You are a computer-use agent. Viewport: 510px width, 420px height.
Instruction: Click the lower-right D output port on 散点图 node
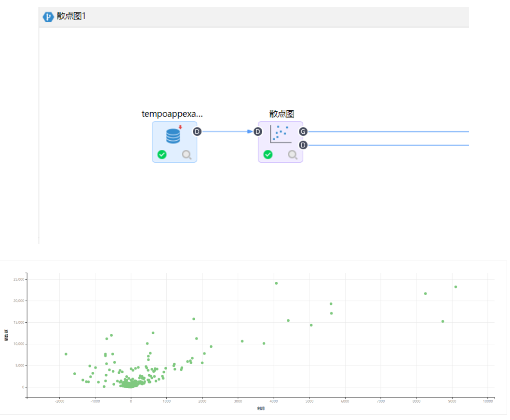303,145
